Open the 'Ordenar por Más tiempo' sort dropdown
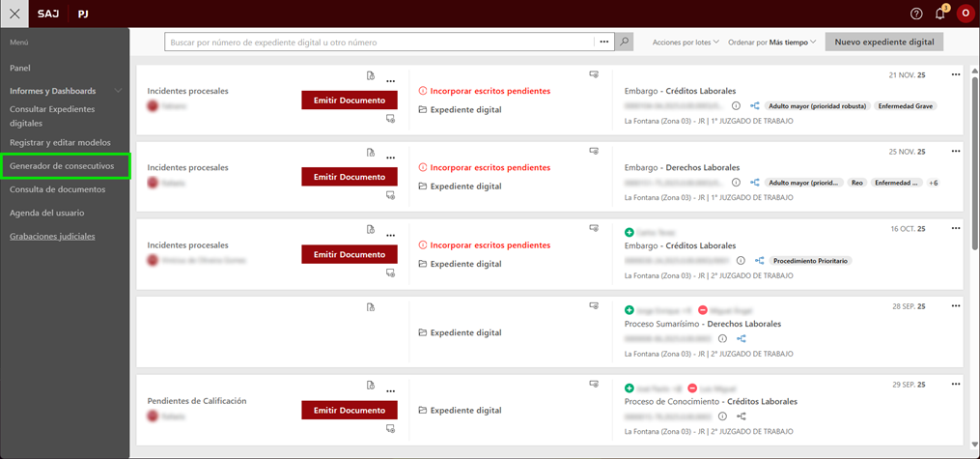The image size is (980, 459). coord(772,43)
